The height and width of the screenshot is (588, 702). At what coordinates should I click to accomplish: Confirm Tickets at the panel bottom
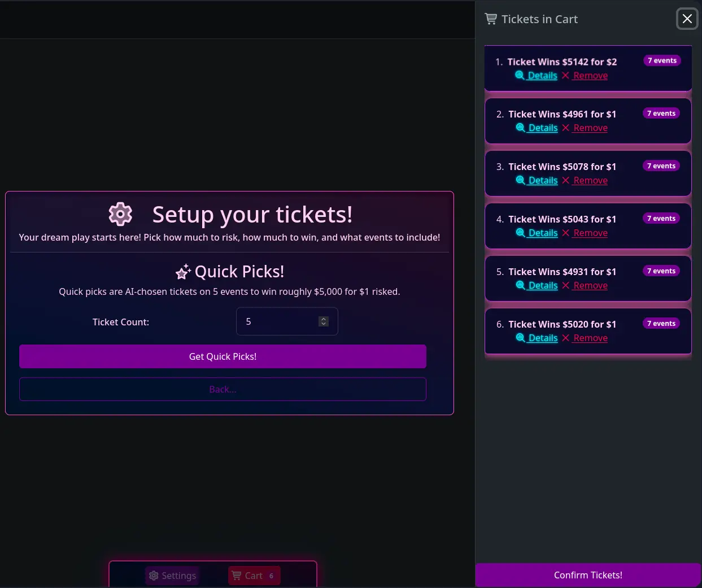(588, 575)
